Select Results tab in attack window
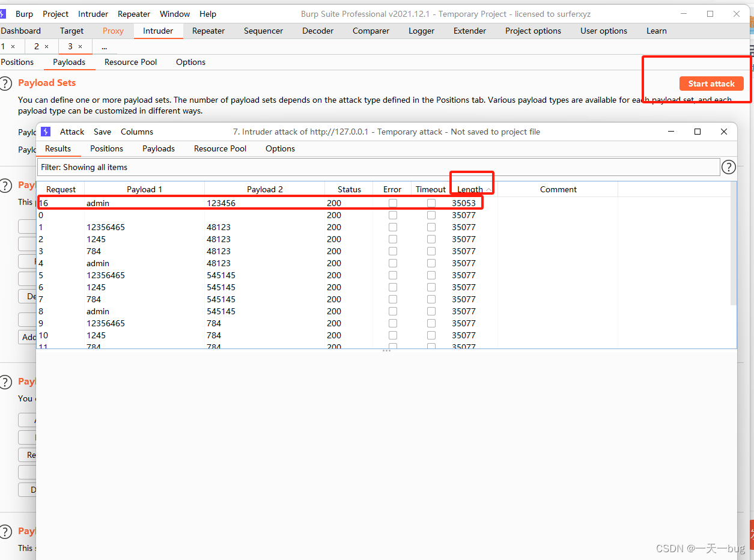The image size is (754, 560). [x=58, y=148]
